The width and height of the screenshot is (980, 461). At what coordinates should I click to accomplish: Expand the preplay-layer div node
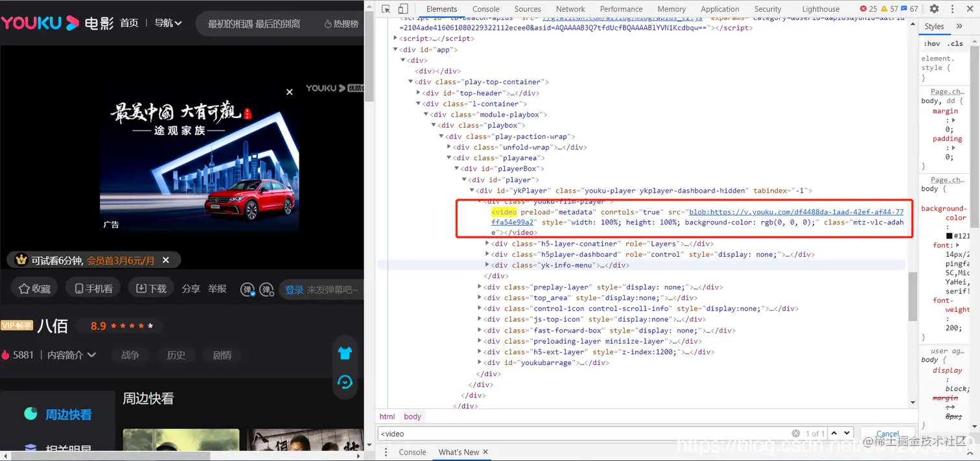click(x=480, y=287)
